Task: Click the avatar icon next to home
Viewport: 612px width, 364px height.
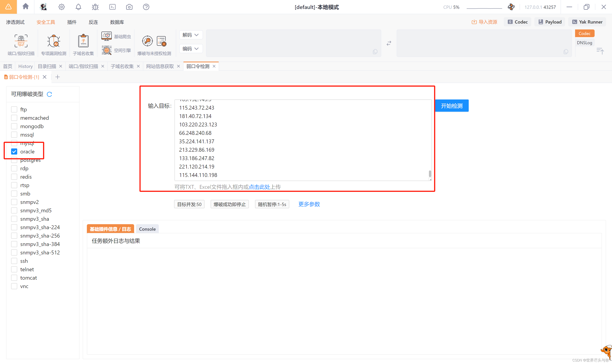Action: point(43,7)
